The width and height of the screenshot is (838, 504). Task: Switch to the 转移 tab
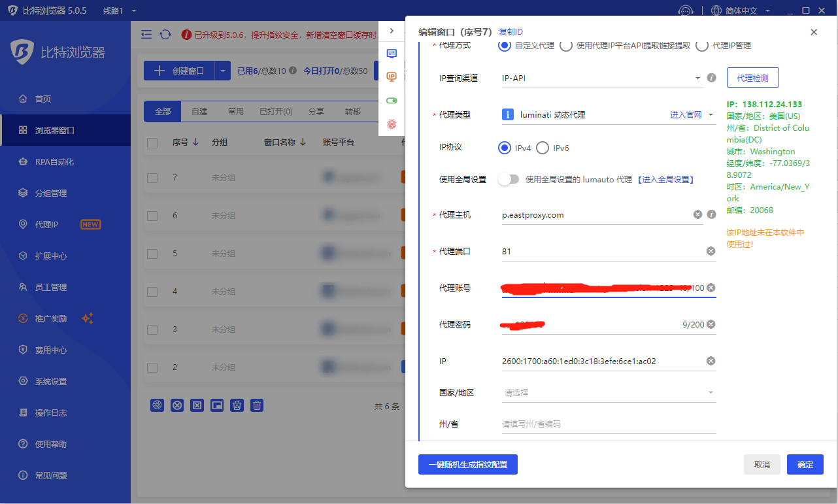[353, 112]
